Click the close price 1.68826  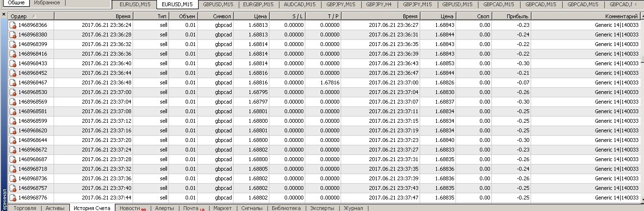point(444,82)
